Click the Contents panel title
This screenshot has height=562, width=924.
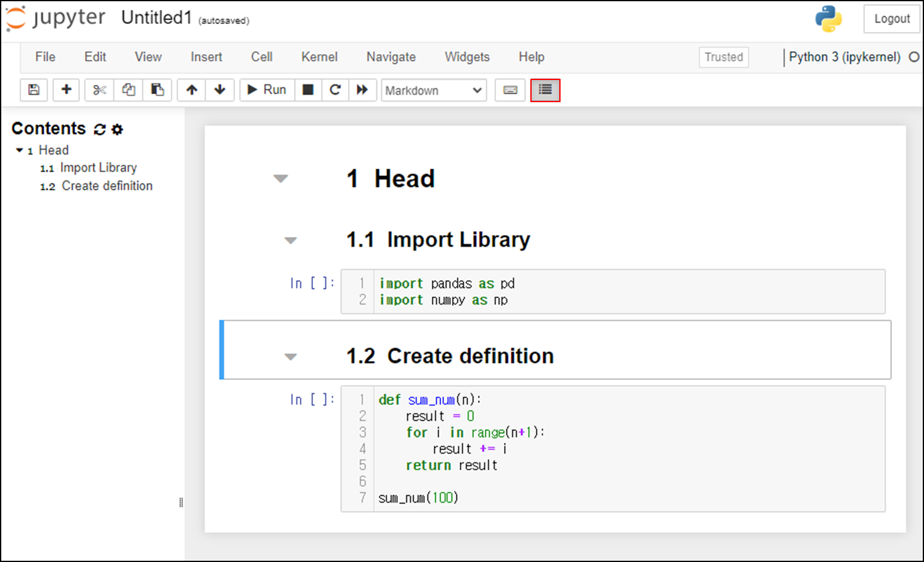(x=49, y=129)
